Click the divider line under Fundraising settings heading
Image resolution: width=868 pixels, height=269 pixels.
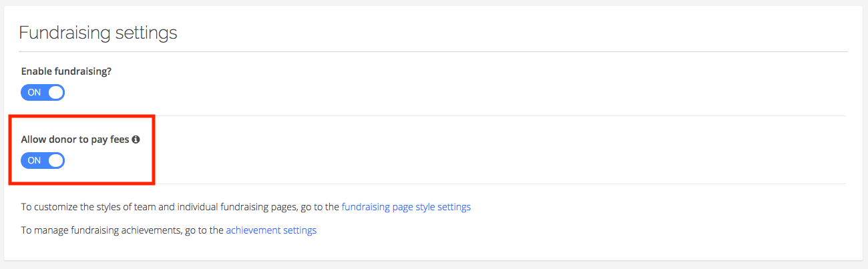coord(433,51)
